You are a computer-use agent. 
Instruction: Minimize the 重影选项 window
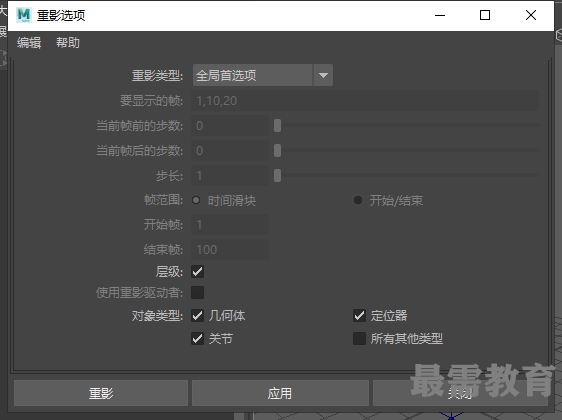point(440,15)
